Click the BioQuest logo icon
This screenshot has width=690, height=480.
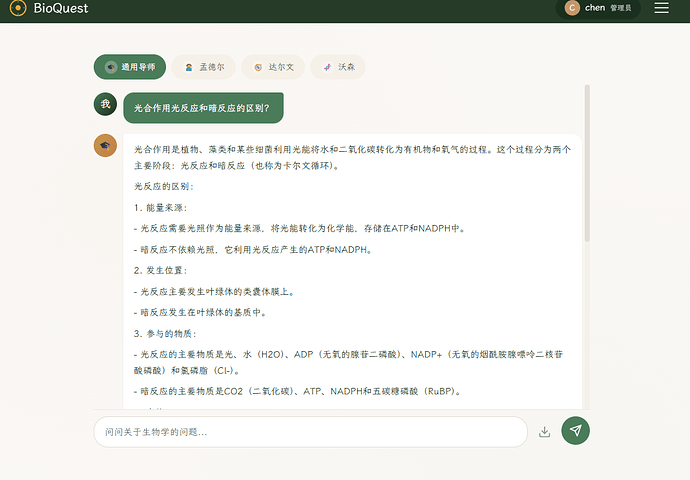[x=18, y=8]
